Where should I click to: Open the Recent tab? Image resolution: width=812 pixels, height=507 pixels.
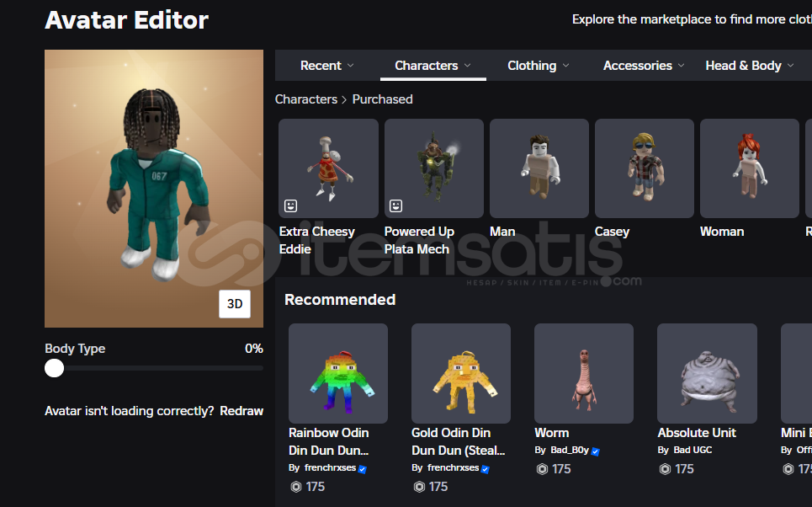pyautogui.click(x=327, y=66)
